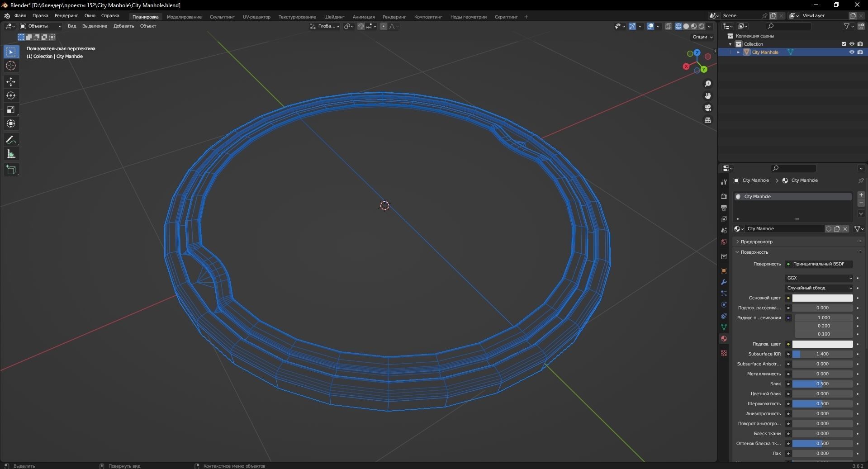Open the Файл menu

[x=20, y=16]
